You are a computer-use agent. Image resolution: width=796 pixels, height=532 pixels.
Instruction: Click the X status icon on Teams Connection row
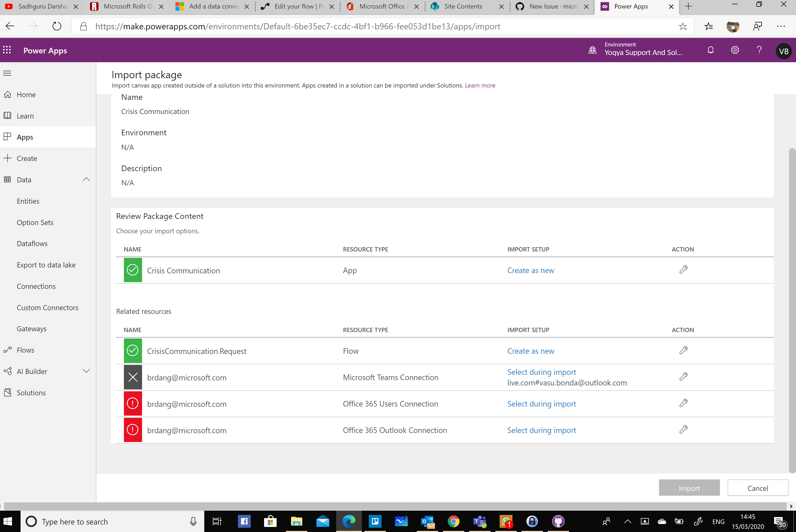(133, 377)
